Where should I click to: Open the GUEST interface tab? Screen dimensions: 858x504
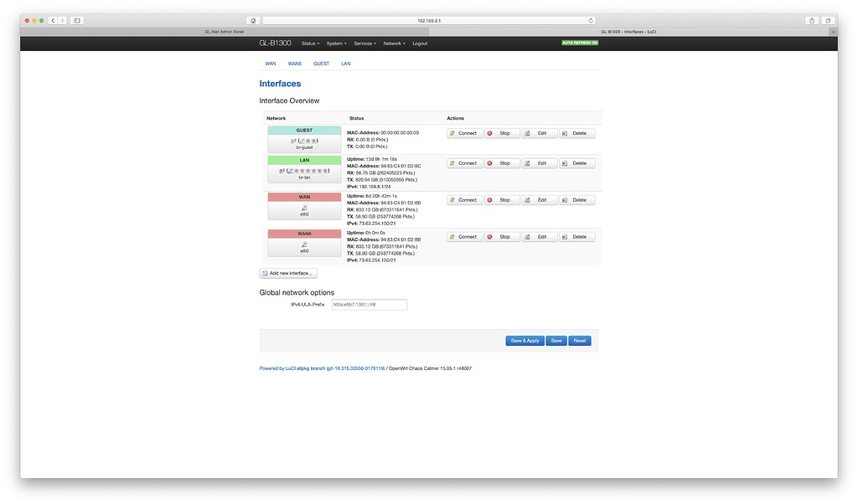[x=321, y=63]
